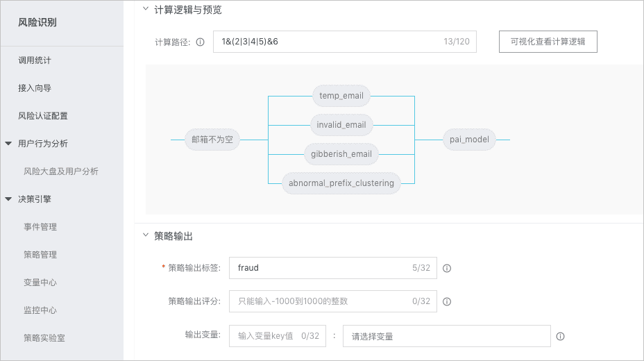The width and height of the screenshot is (644, 361).
Task: Collapse 用户行为分析 menu group arrow
Action: (x=8, y=143)
